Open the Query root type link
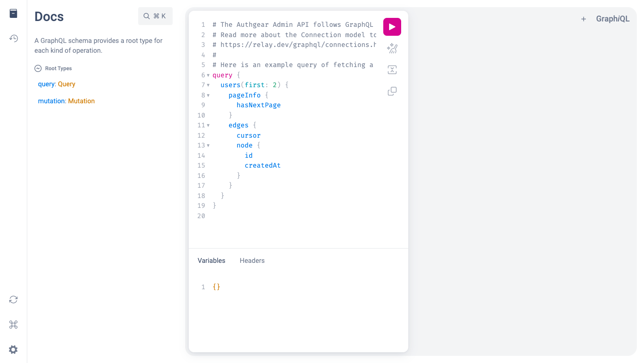 click(x=67, y=84)
